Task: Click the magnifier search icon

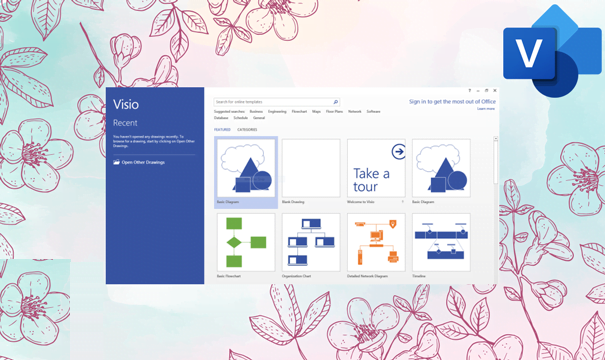Action: coord(336,102)
